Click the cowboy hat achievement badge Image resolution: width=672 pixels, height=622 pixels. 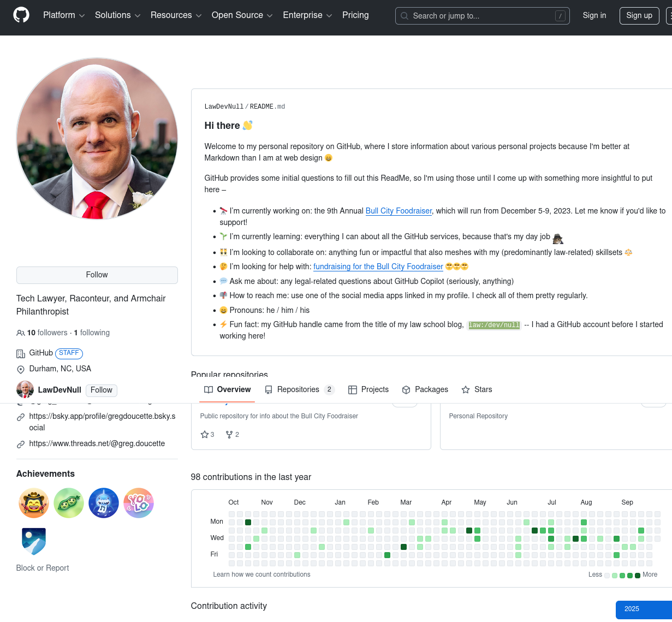tap(34, 503)
